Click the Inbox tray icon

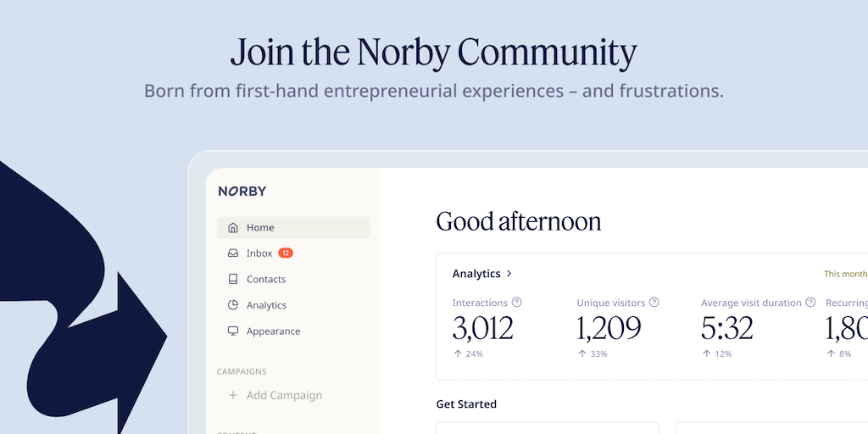233,253
